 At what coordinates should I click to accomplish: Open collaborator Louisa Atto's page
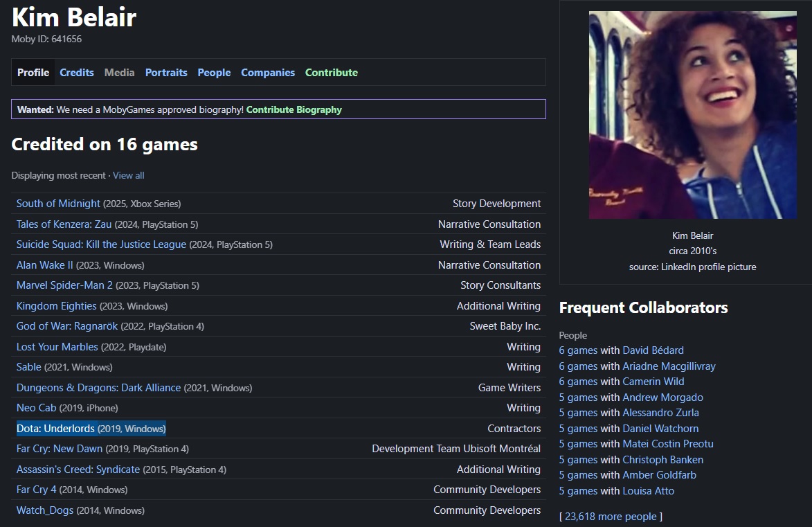point(649,491)
